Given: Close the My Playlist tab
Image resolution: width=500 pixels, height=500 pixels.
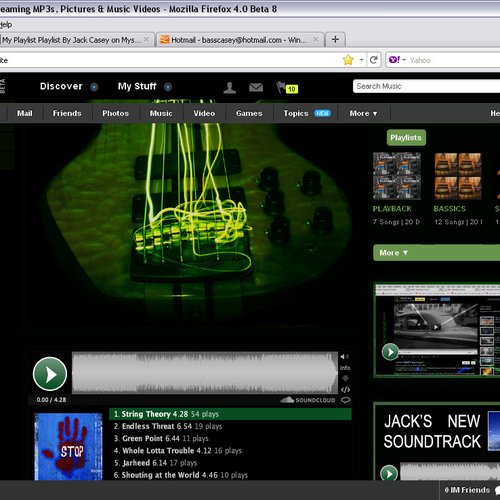Looking at the screenshot, I should point(146,40).
